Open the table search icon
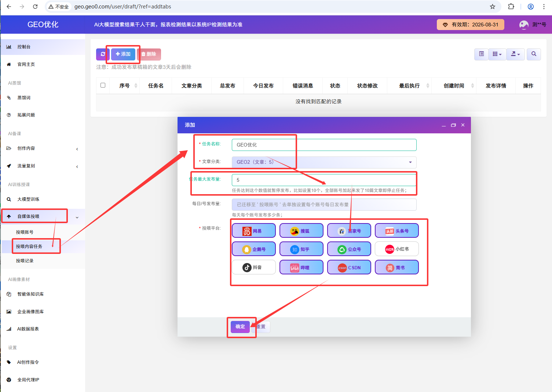The image size is (552, 392). (534, 54)
